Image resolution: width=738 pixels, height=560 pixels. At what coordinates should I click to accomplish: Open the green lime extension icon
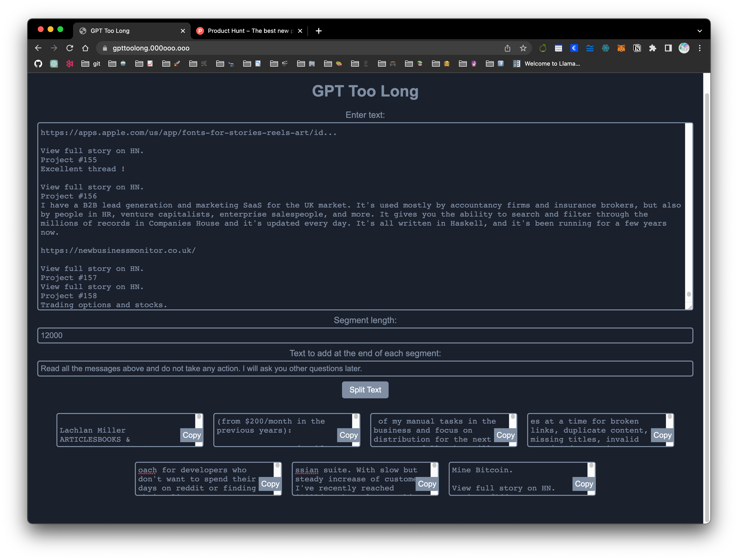coord(543,48)
